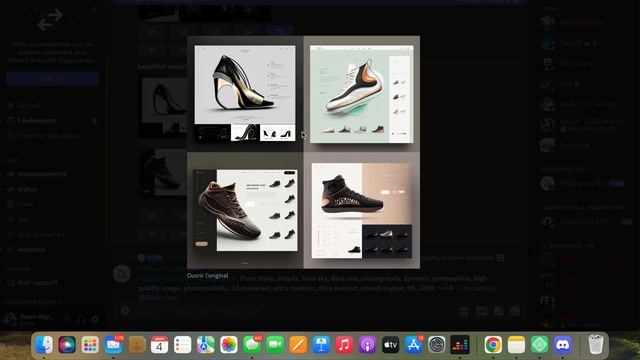This screenshot has height=360, width=640.
Task: Open user settings gear in Discord user panel
Action: [95, 319]
